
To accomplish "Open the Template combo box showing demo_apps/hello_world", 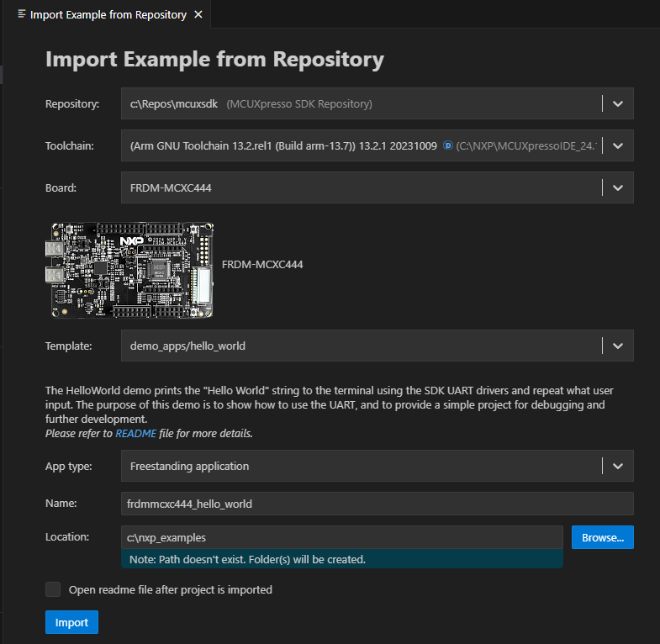I will pyautogui.click(x=362, y=346).
